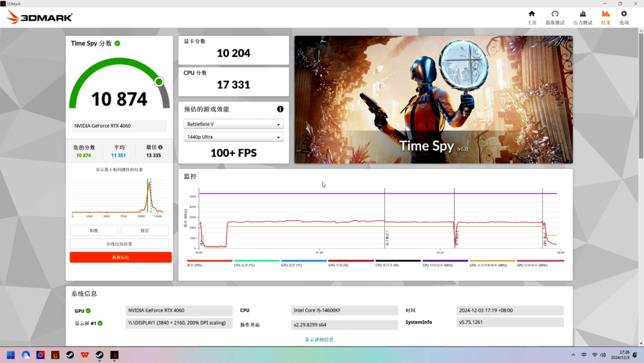The width and height of the screenshot is (644, 363).
Task: Click the average score 11 351
Action: [118, 155]
